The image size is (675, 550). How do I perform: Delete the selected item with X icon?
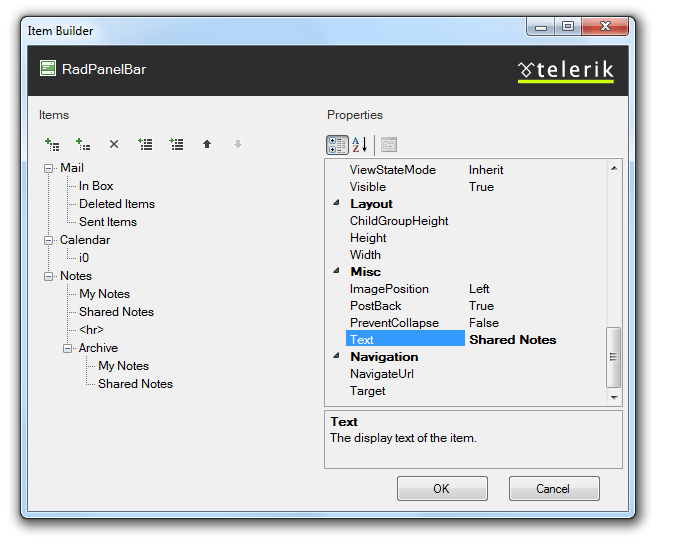[114, 144]
